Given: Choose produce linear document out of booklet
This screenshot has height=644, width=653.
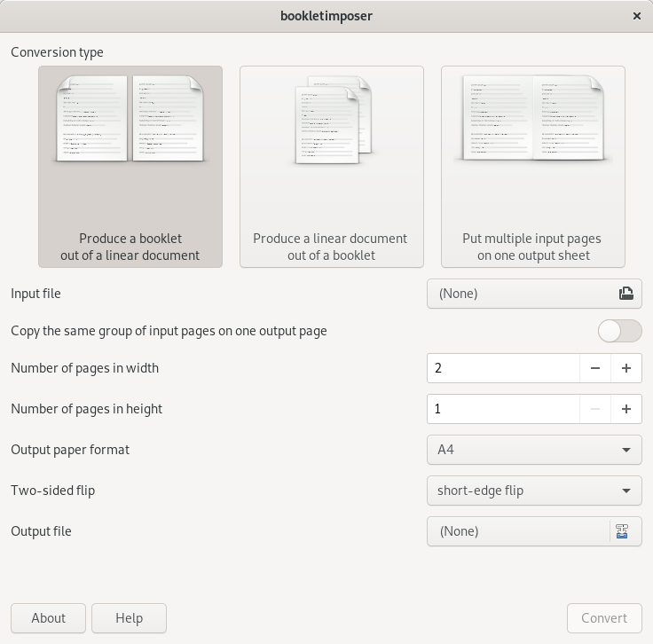Looking at the screenshot, I should tap(331, 167).
